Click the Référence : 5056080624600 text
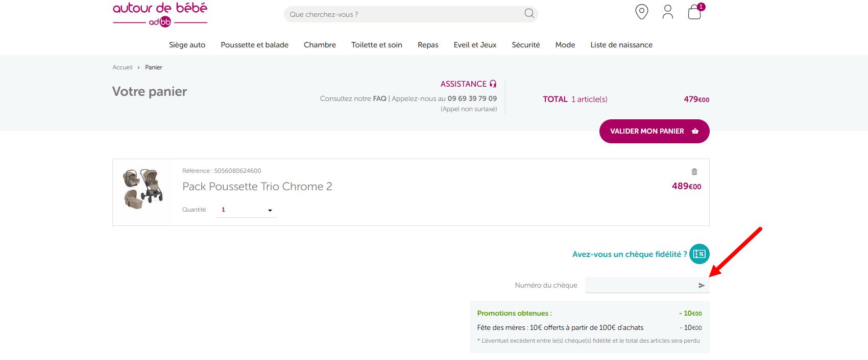 222,171
